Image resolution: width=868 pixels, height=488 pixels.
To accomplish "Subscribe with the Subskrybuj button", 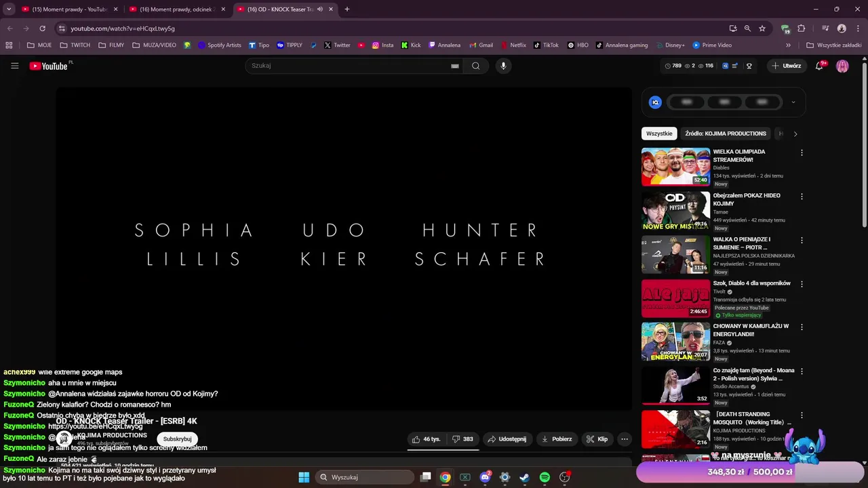I will 177,439.
